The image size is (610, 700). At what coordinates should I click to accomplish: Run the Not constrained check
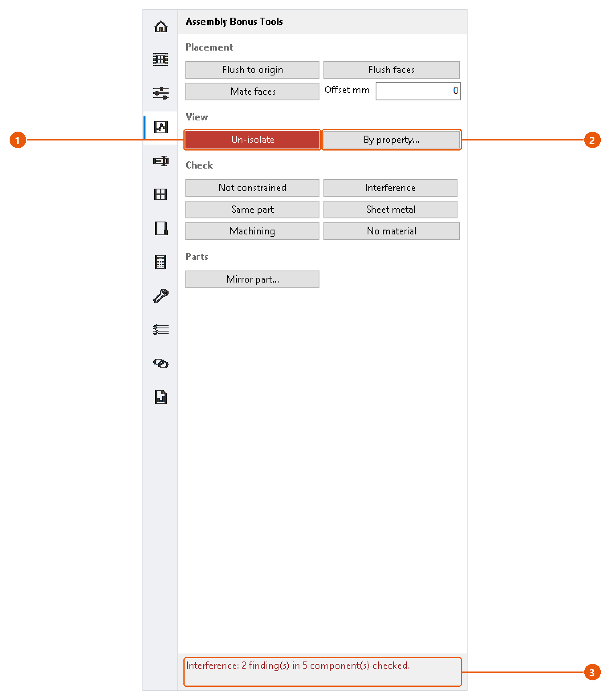point(252,188)
